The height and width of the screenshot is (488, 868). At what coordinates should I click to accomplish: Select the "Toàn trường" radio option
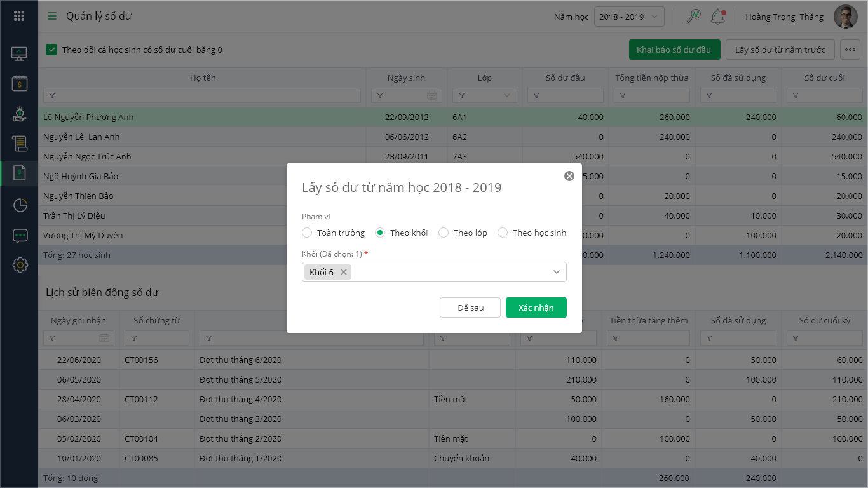307,233
